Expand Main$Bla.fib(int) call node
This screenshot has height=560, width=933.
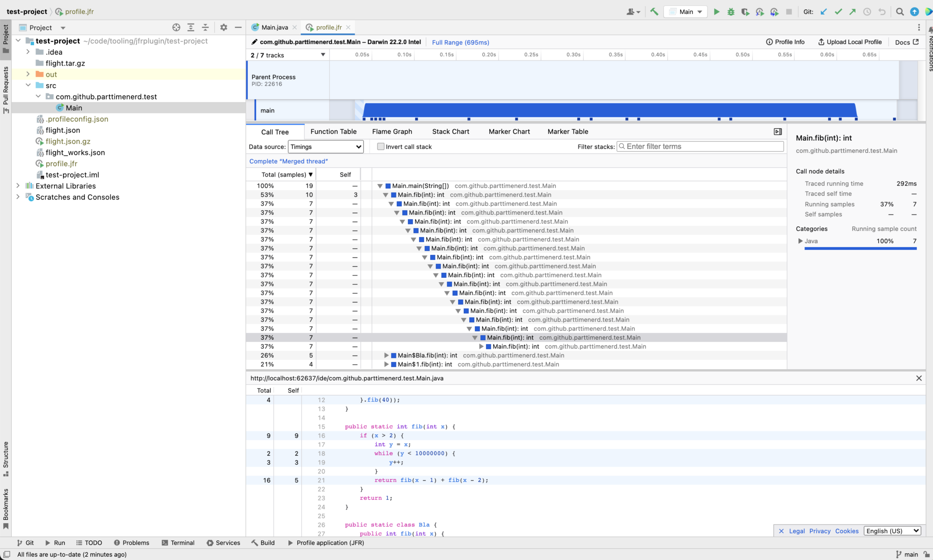(386, 356)
